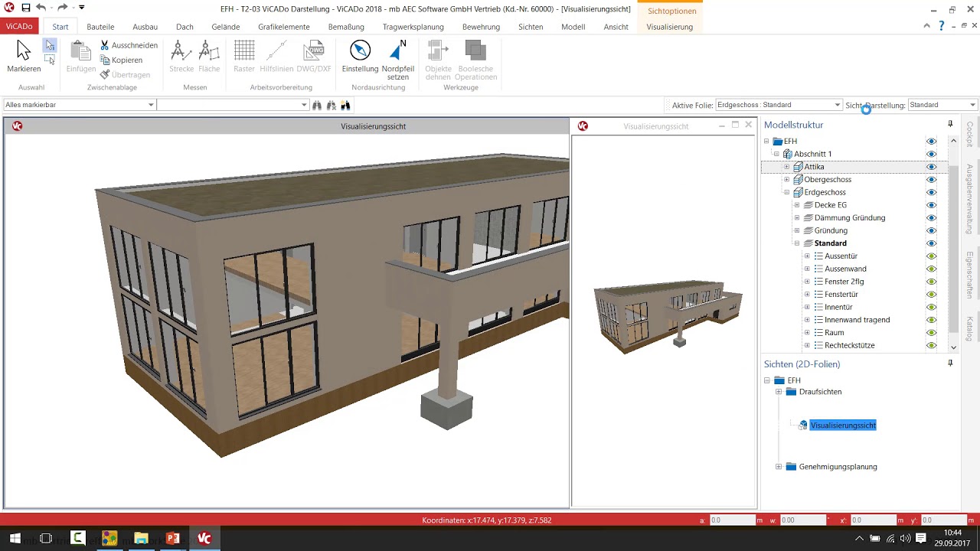Hide the Attika level
This screenshot has height=551, width=980.
[x=932, y=167]
